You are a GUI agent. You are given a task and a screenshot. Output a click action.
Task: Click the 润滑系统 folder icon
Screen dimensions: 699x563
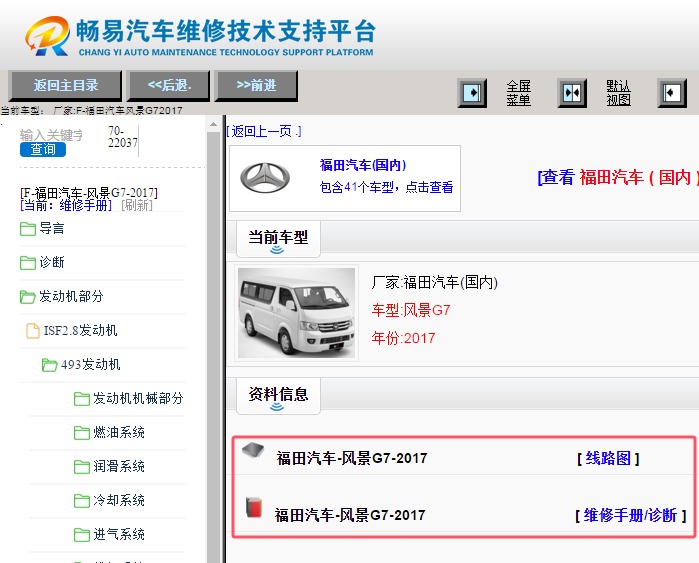(82, 466)
